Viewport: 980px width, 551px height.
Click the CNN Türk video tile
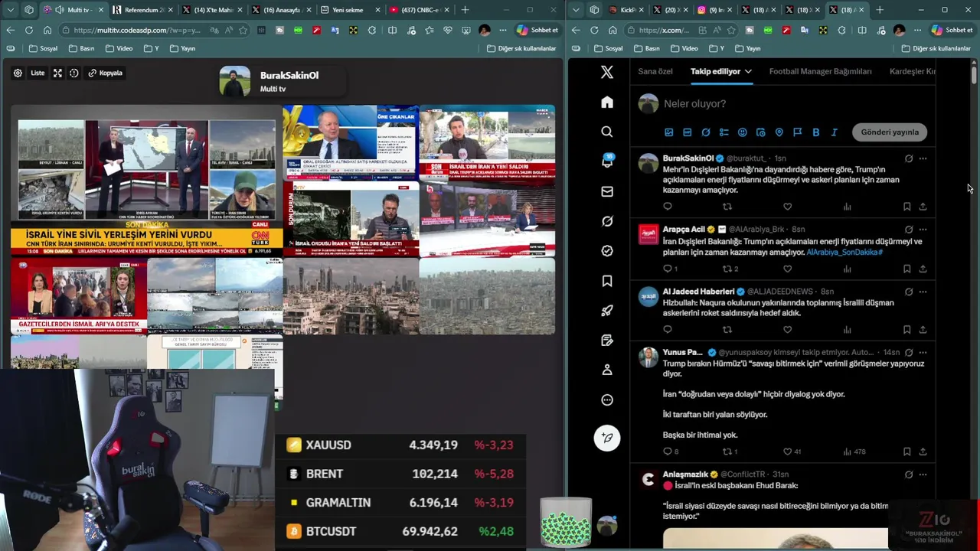(x=146, y=180)
